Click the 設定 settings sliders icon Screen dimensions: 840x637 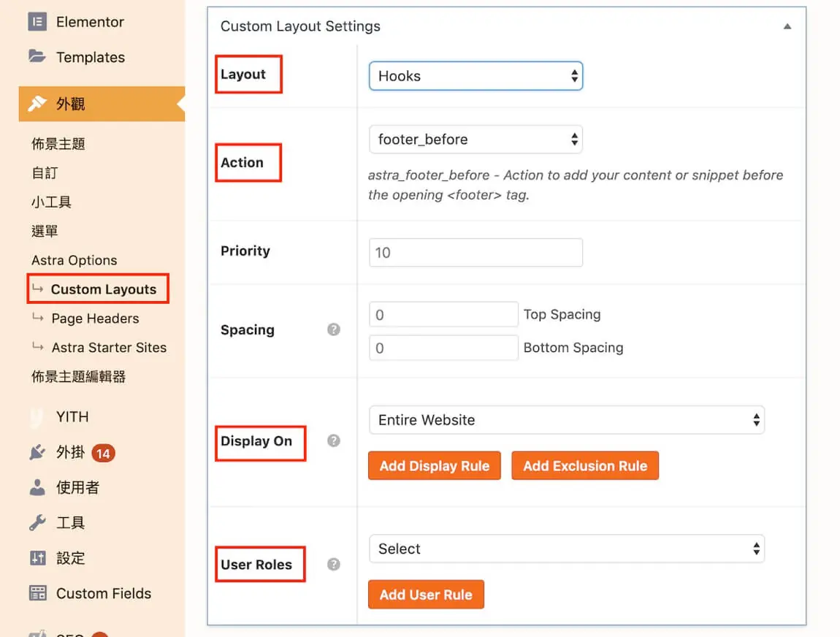tap(37, 558)
